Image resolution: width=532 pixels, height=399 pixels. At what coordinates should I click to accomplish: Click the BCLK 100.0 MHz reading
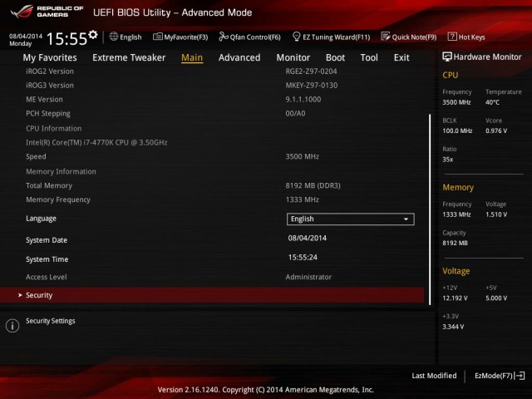pyautogui.click(x=457, y=131)
